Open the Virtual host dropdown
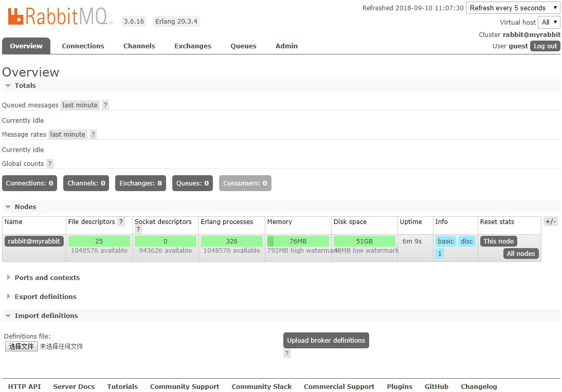562x392 pixels. point(549,22)
